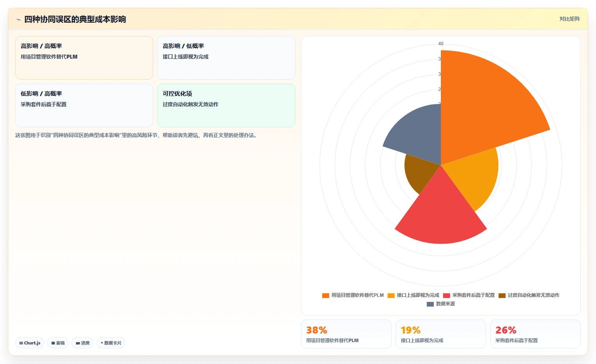Viewport: 596px width, 364px height.
Task: Click the description text below the cards
Action: 136,136
